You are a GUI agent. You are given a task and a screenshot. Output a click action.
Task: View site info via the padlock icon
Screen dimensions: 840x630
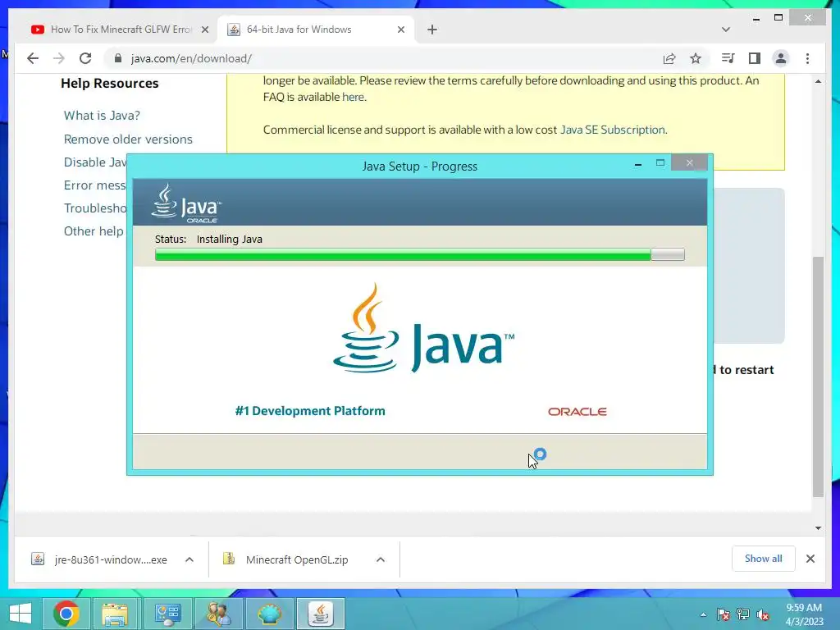point(118,58)
